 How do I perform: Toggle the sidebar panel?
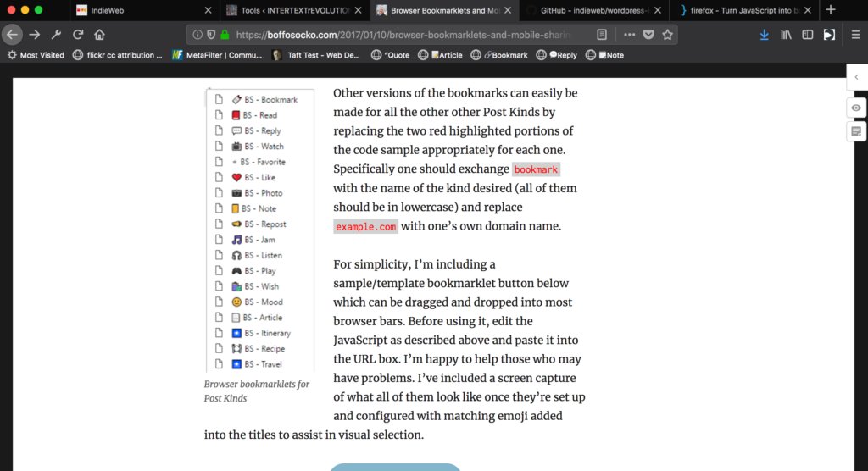807,35
